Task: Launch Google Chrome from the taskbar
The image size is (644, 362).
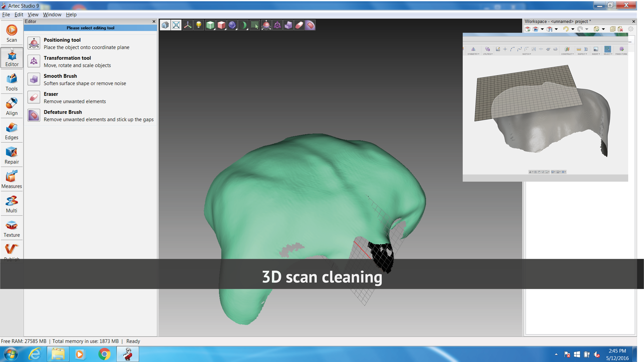Action: (x=104, y=354)
